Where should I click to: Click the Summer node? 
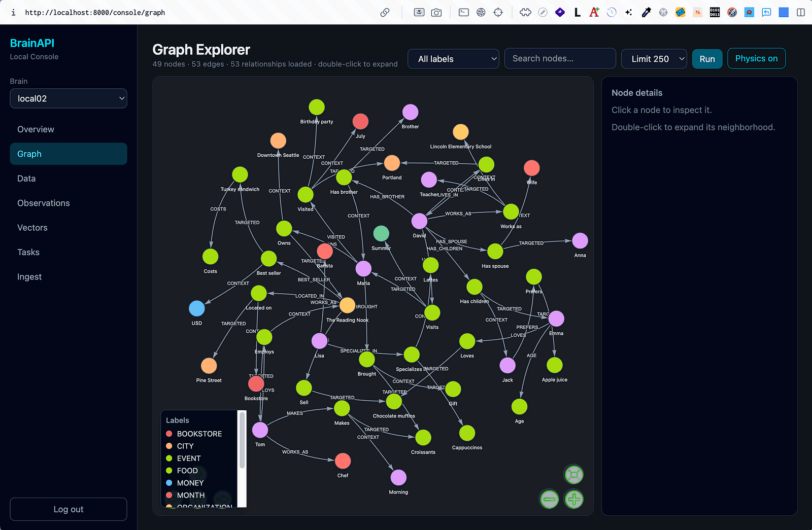(x=381, y=233)
